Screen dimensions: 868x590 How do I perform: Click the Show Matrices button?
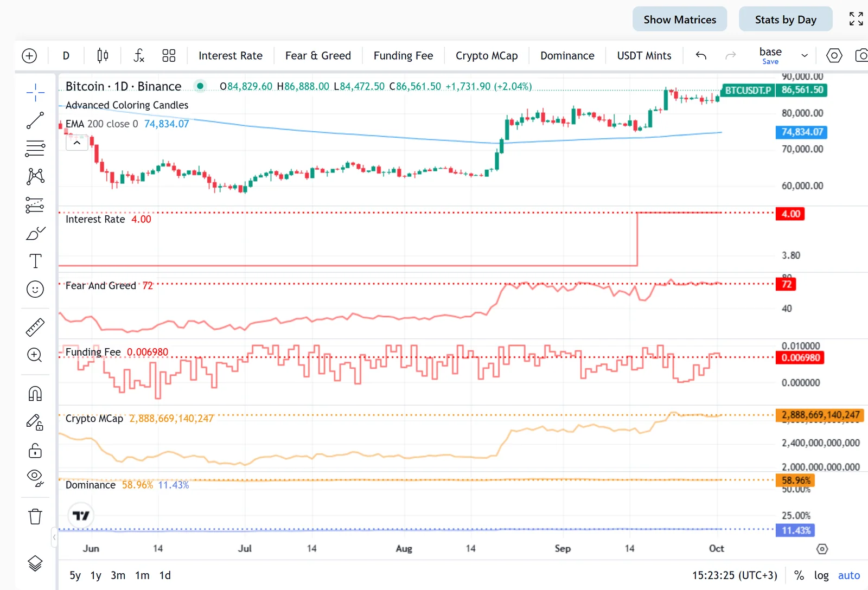tap(680, 19)
